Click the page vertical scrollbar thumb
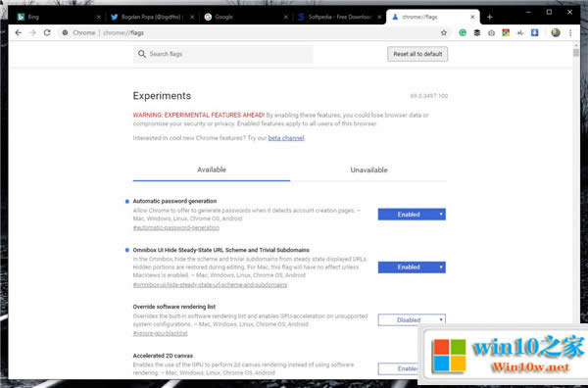 click(576, 53)
